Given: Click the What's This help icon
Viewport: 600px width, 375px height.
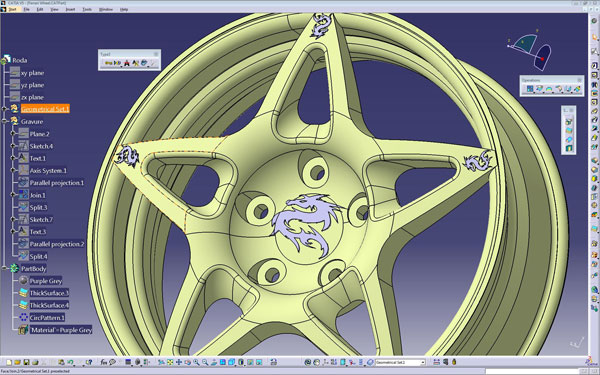Looking at the screenshot, I should [x=89, y=362].
